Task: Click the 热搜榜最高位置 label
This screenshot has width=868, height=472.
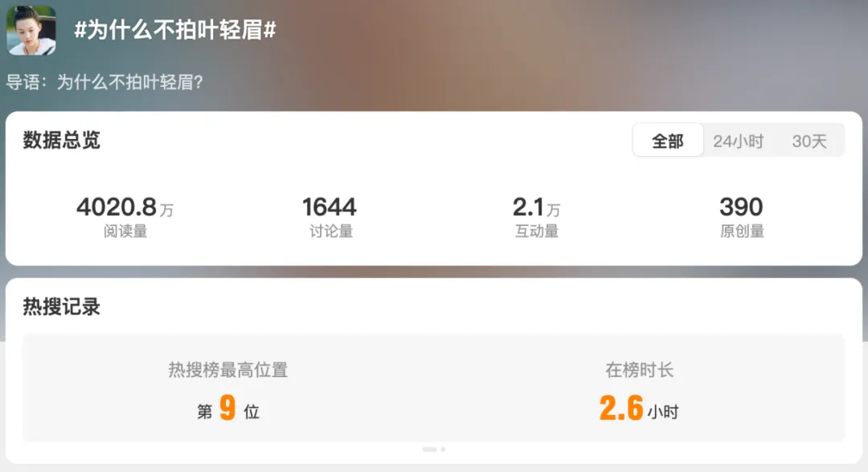Action: pos(228,370)
